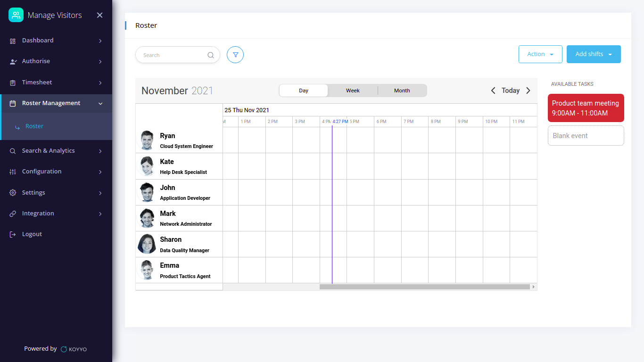This screenshot has width=644, height=362.
Task: Open the Authorise menu item
Action: 56,61
